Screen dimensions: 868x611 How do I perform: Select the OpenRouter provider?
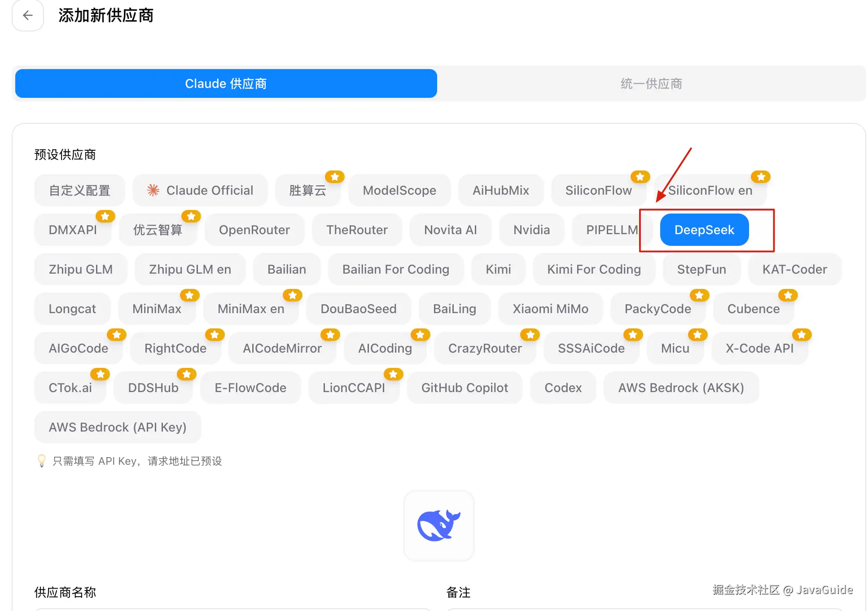(254, 230)
